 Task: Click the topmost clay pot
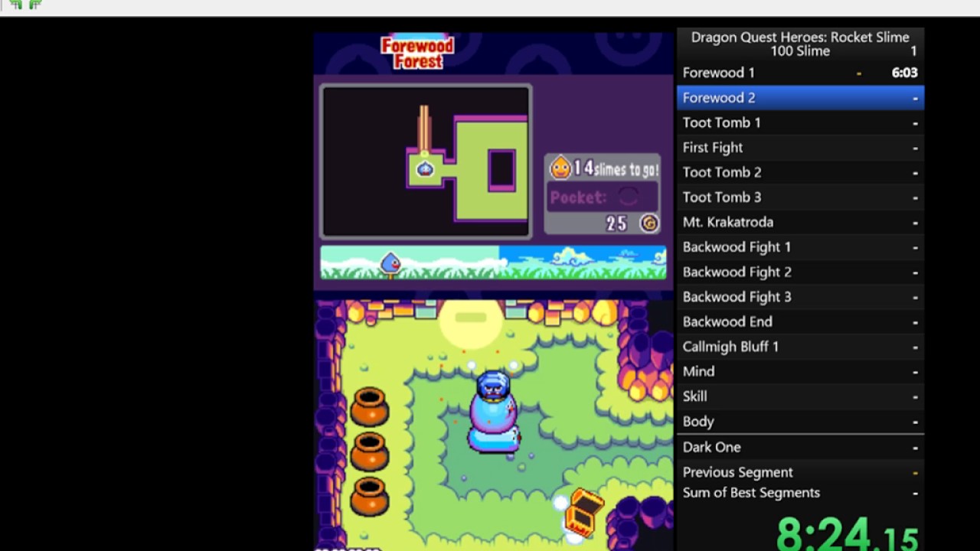[x=370, y=406]
